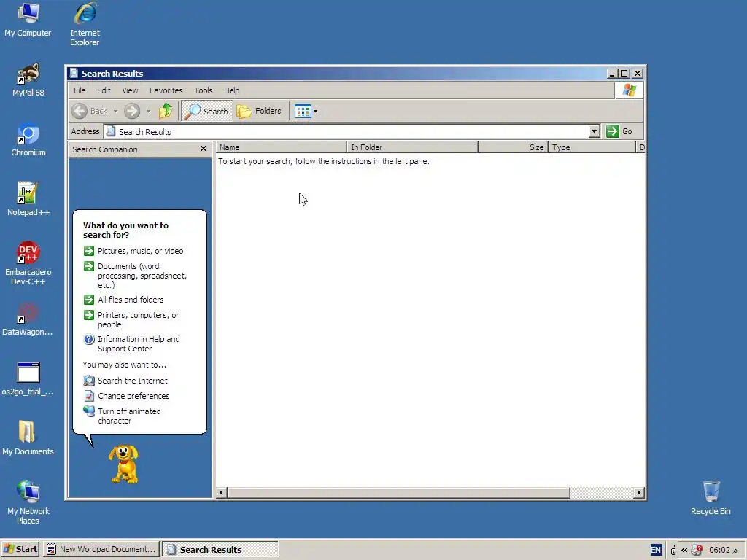Click the horizontal scrollbar thumb

pos(398,493)
